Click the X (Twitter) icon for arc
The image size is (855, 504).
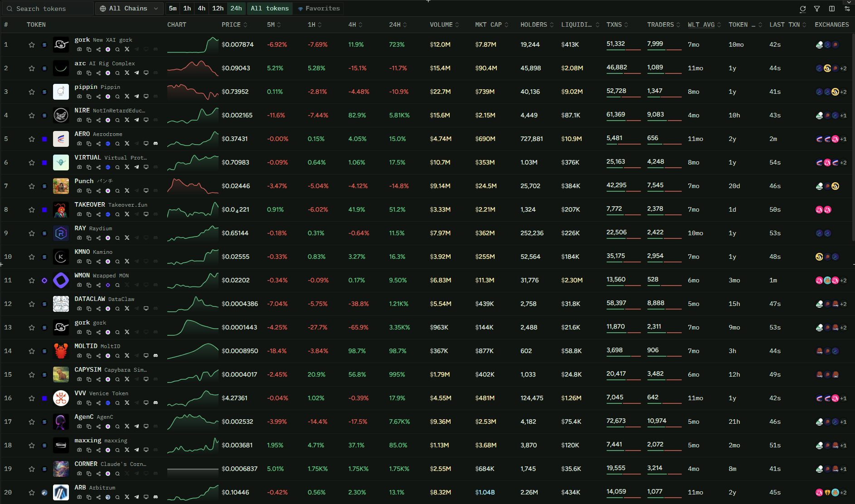click(x=127, y=73)
